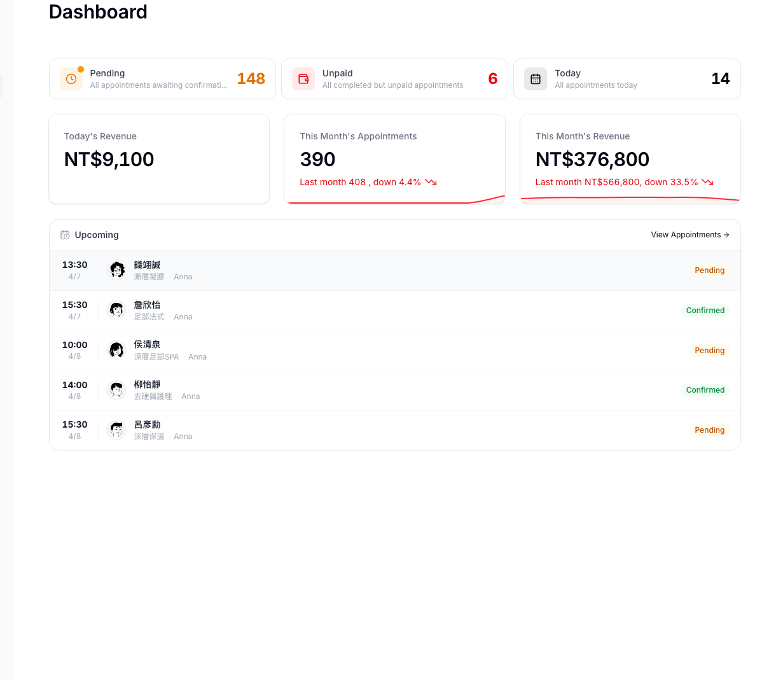Click 侯清泉's avatar thumbnail
This screenshot has width=776, height=700.
117,350
